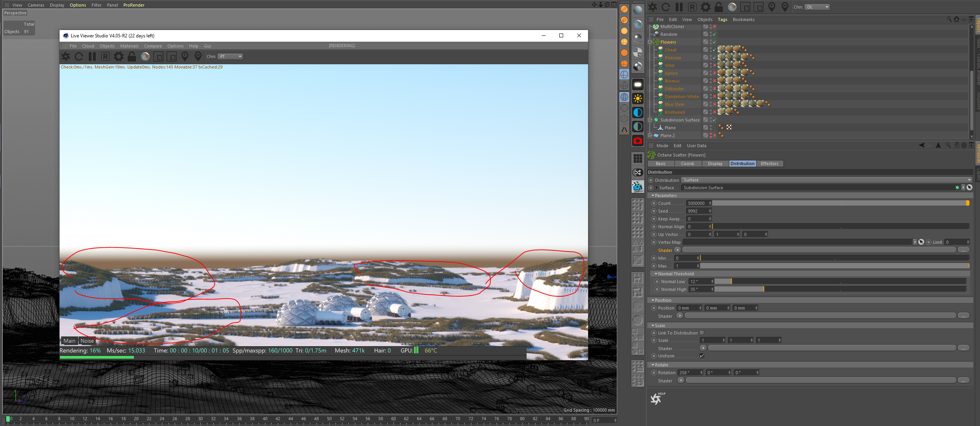Image resolution: width=980 pixels, height=426 pixels.
Task: Click the Main button in the render view
Action: [69, 341]
